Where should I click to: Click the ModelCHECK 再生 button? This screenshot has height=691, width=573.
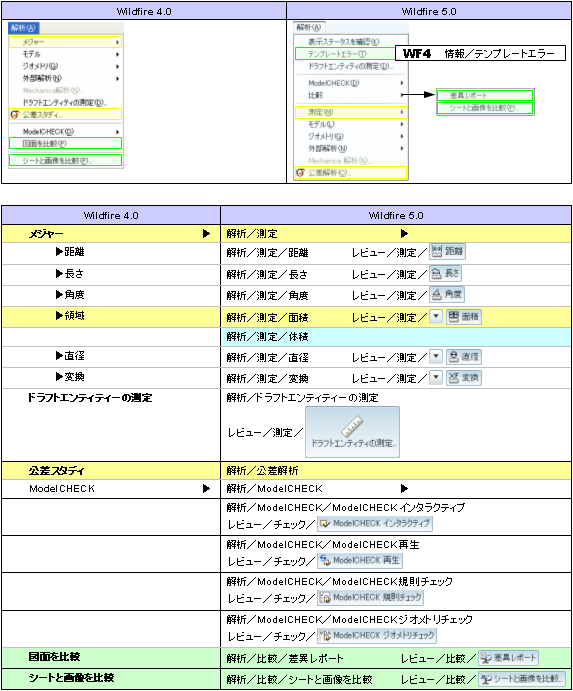click(360, 561)
